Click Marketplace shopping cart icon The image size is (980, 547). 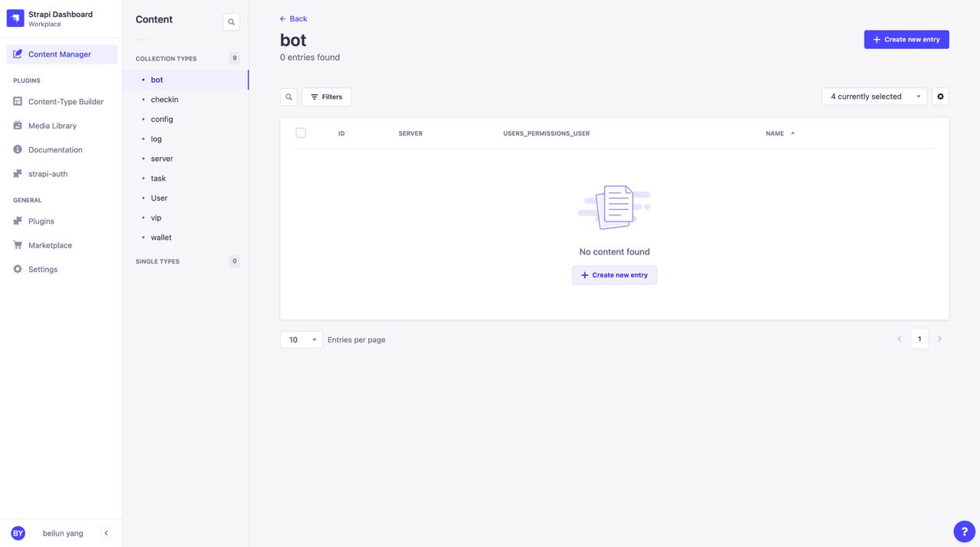(x=18, y=245)
